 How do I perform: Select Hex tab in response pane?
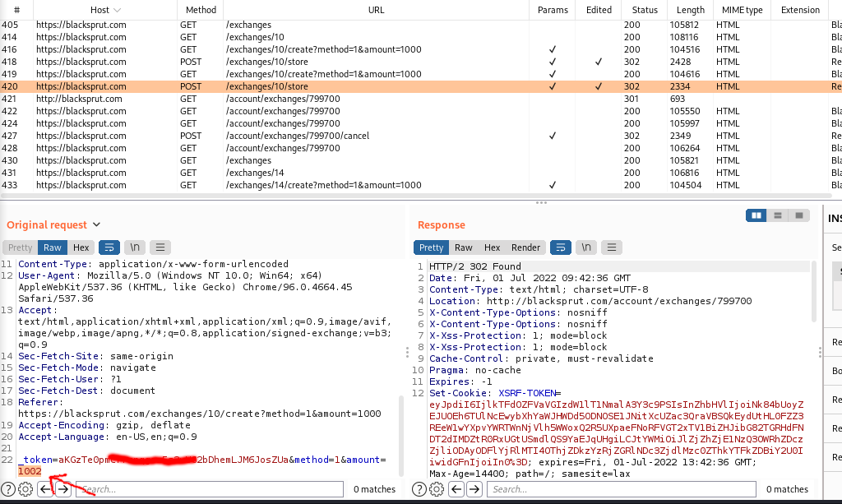click(492, 247)
